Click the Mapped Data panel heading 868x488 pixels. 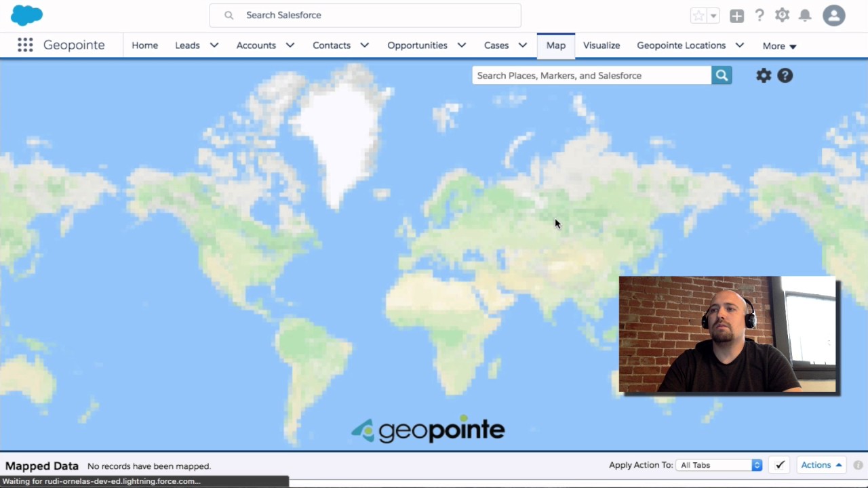pyautogui.click(x=42, y=466)
